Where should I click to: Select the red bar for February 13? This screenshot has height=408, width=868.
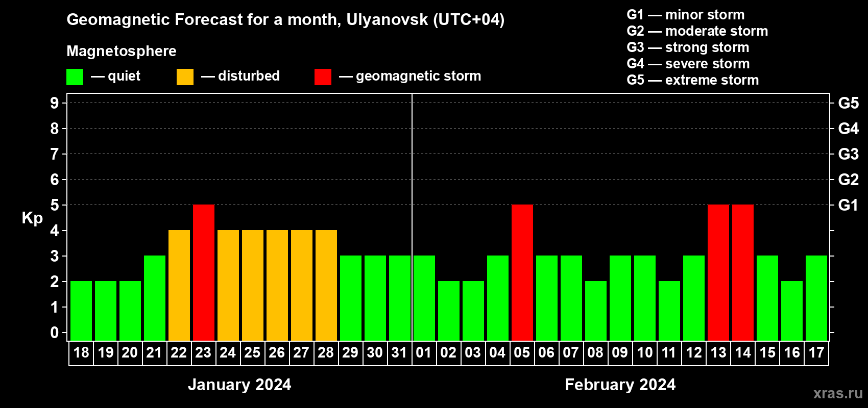(718, 272)
